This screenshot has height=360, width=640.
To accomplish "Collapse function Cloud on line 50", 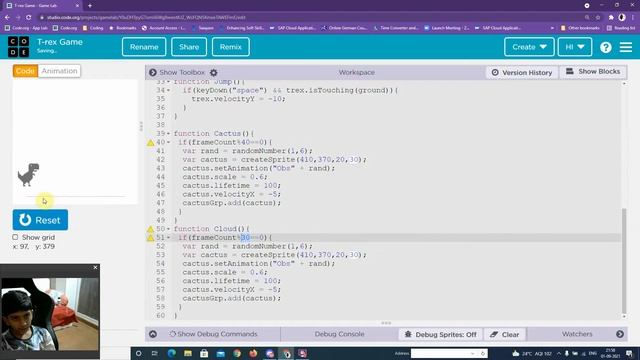I will coord(168,229).
